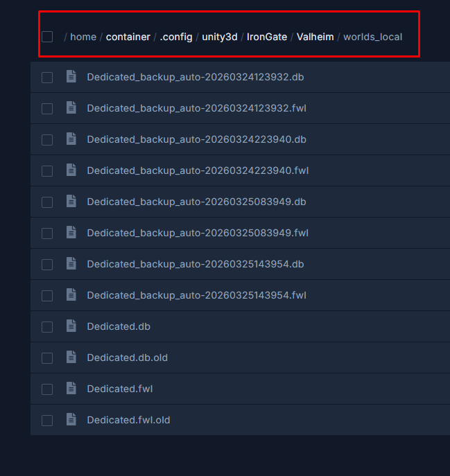Open unity3d folder in breadcrumb path
Image resolution: width=450 pixels, height=476 pixels.
point(220,37)
